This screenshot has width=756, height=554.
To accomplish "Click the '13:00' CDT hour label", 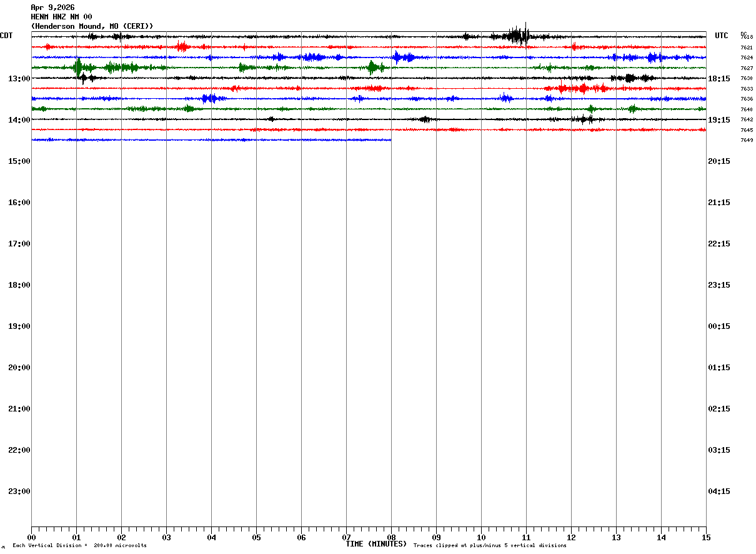I will point(19,79).
